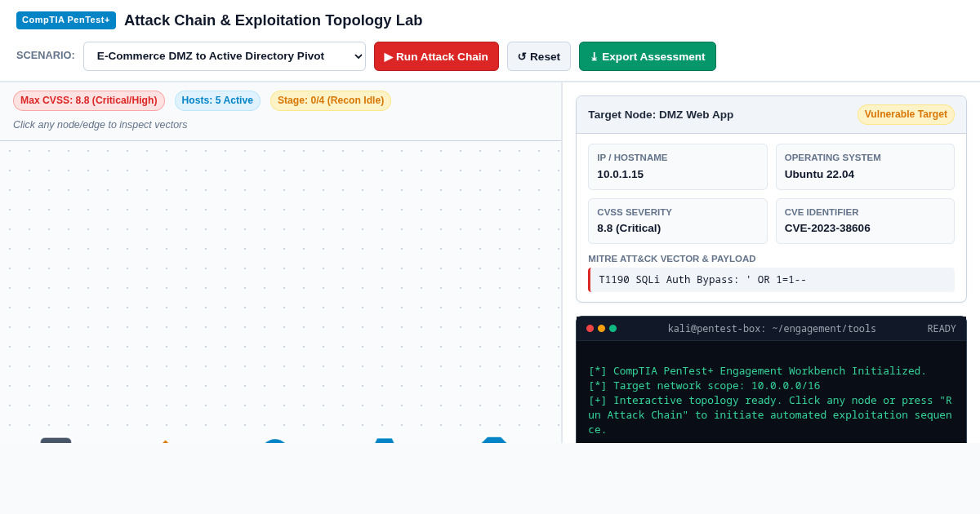Viewport: 980px width, 514px height.
Task: Click the MITRE ATT&CK Vector & Payload label
Action: [672, 259]
